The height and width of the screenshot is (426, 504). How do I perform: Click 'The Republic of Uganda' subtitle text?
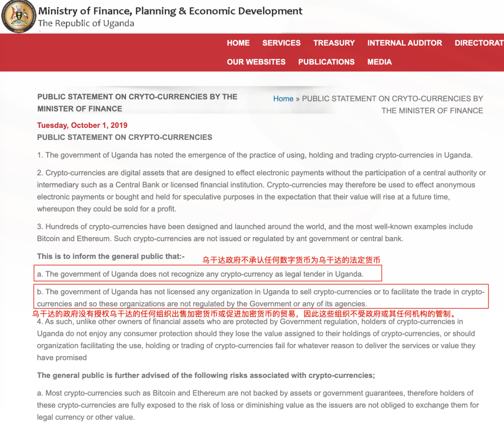[86, 23]
